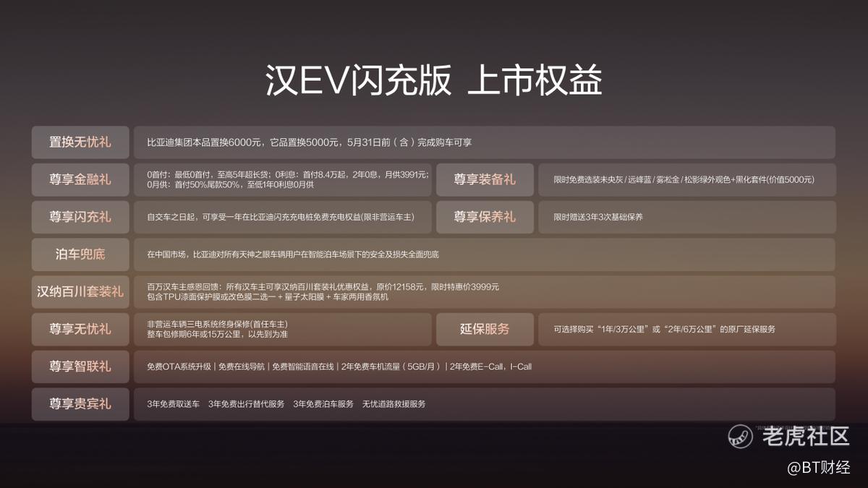Image resolution: width=868 pixels, height=488 pixels.
Task: Click text 3年免费取送车
Action: tap(173, 404)
